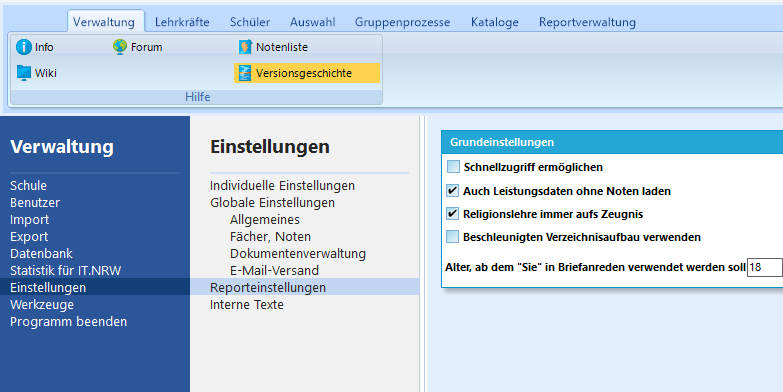Enable Schnellzugriff ermöglichen checkbox

pyautogui.click(x=453, y=167)
